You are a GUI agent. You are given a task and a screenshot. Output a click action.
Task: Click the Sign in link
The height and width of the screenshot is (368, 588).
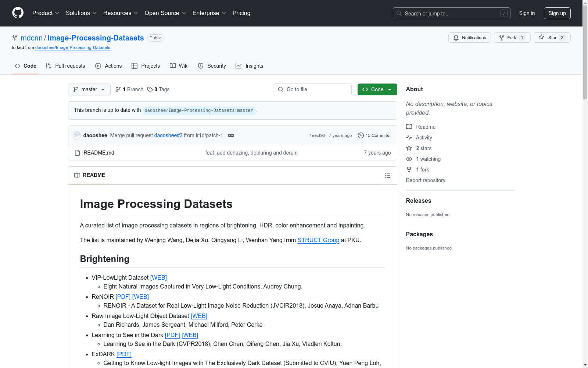click(527, 13)
